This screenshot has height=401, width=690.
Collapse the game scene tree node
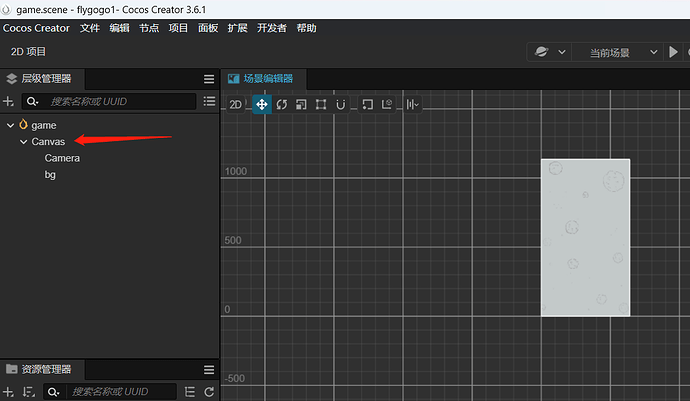pyautogui.click(x=11, y=125)
